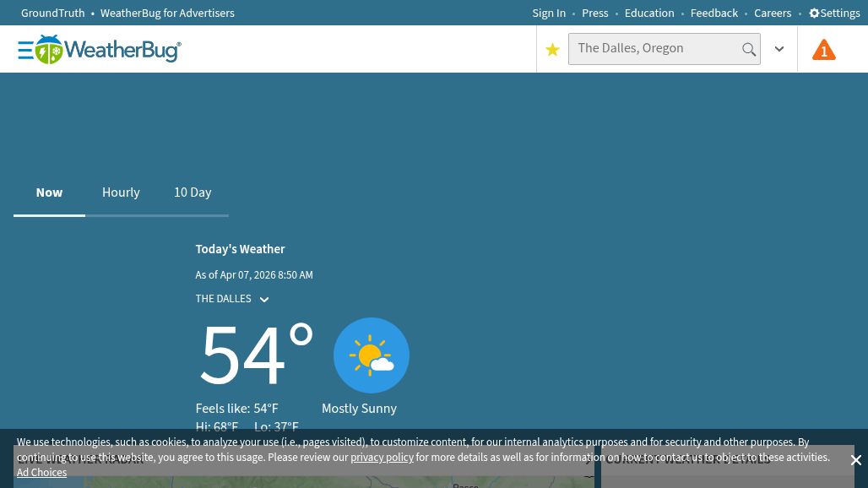Expand THE DALLES station dropdown
The width and height of the screenshot is (868, 488).
[x=263, y=300]
